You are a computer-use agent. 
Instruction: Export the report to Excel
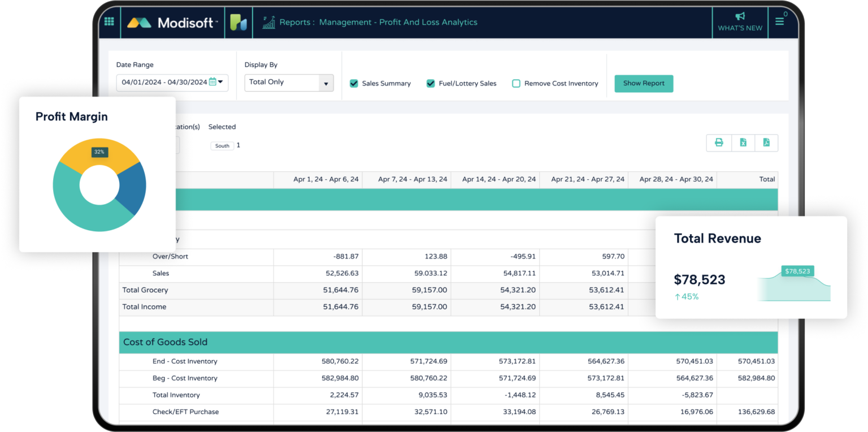coord(743,143)
